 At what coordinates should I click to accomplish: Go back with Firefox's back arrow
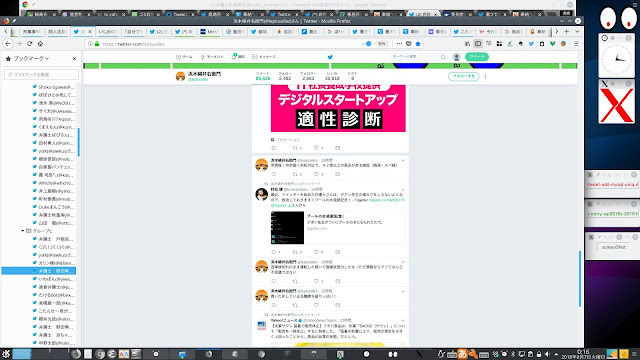8,44
